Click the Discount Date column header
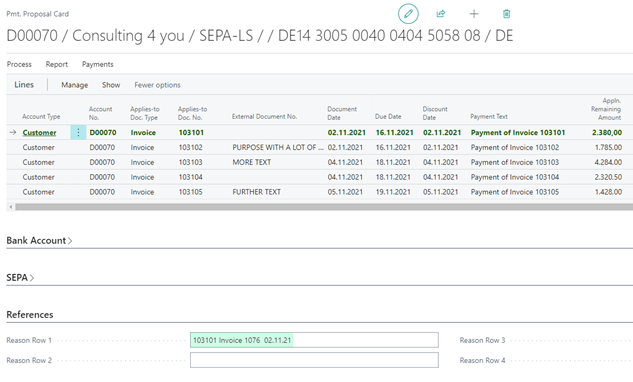Screen dimensions: 633x382 435,113
